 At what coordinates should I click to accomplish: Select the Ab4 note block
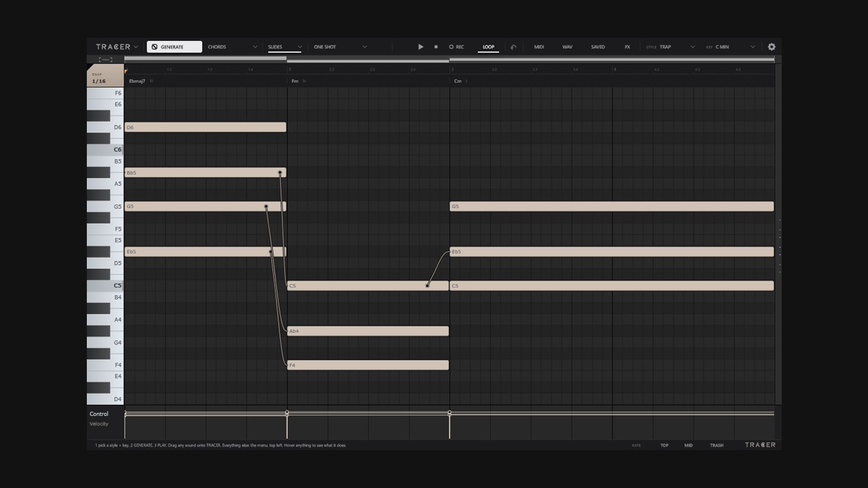368,331
